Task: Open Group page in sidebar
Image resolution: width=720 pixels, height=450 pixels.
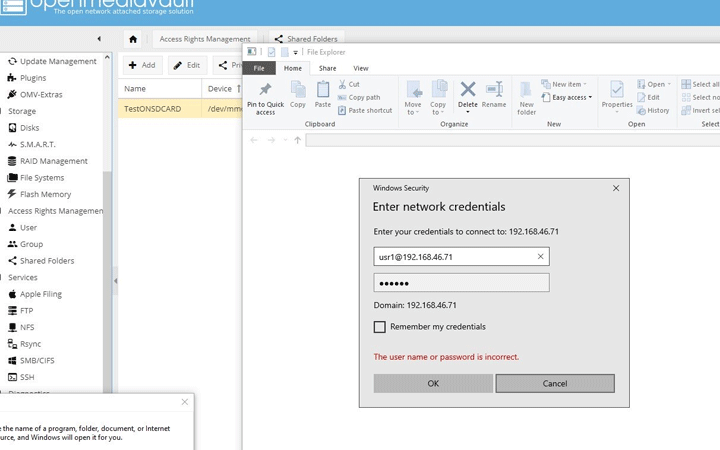Action: pyautogui.click(x=25, y=244)
